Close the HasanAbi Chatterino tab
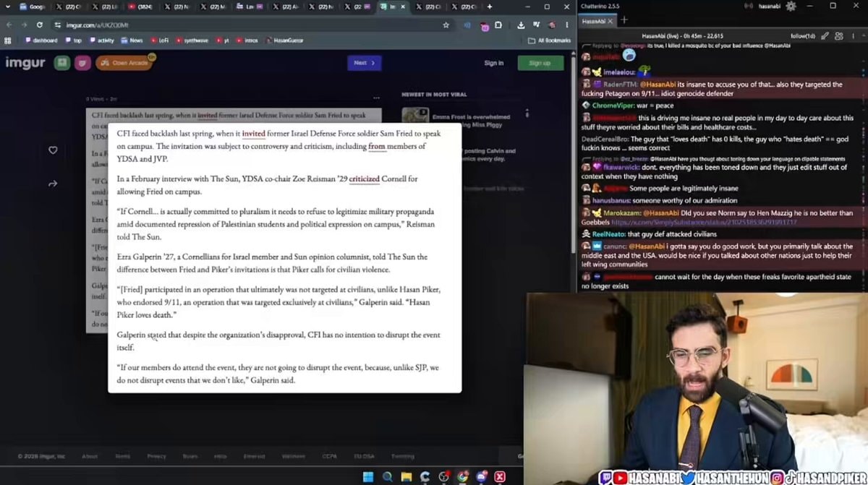868x485 pixels. coord(611,21)
